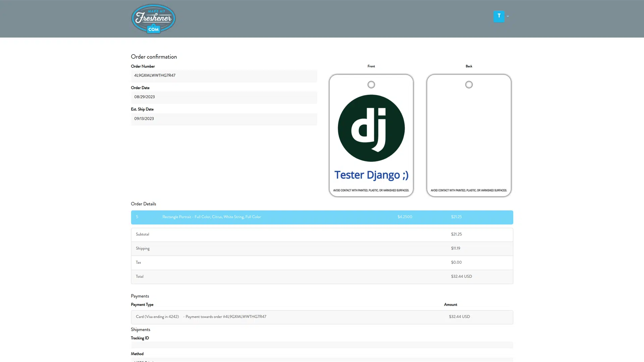The width and height of the screenshot is (644, 362).
Task: Select the 'Front' label above design
Action: click(371, 66)
